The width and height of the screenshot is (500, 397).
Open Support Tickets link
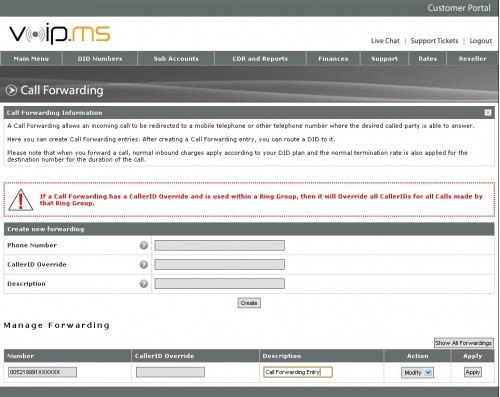[434, 41]
